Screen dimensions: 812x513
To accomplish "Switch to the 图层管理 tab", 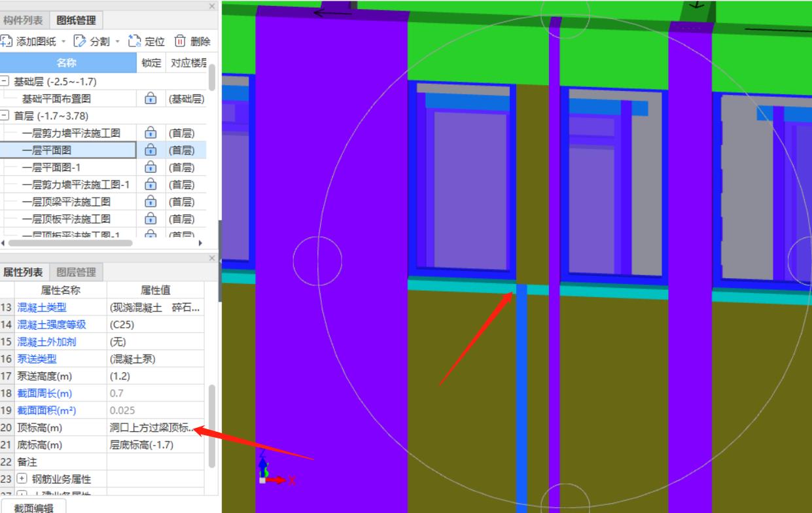I will coord(76,272).
